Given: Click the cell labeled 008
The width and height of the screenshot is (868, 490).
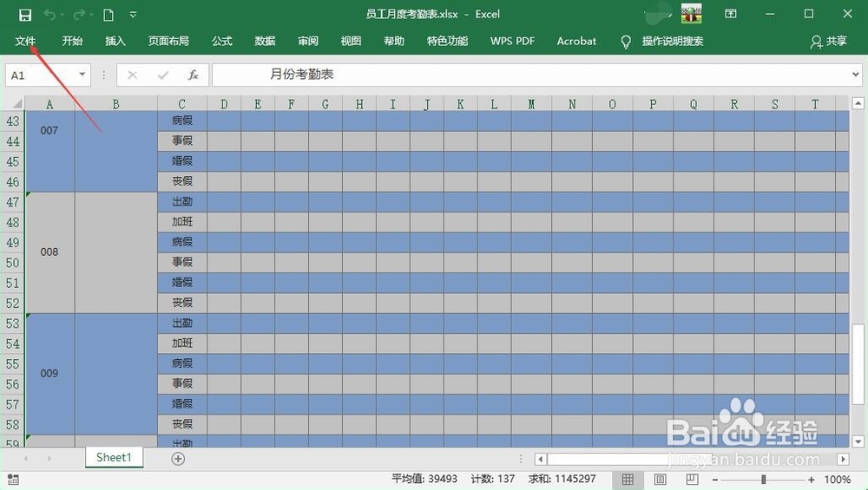Looking at the screenshot, I should click(49, 252).
